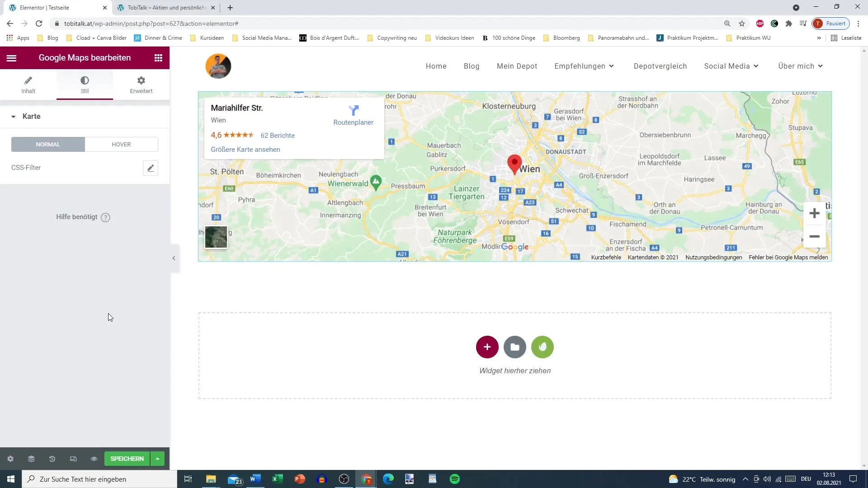Click the red Wien map marker

(x=514, y=164)
